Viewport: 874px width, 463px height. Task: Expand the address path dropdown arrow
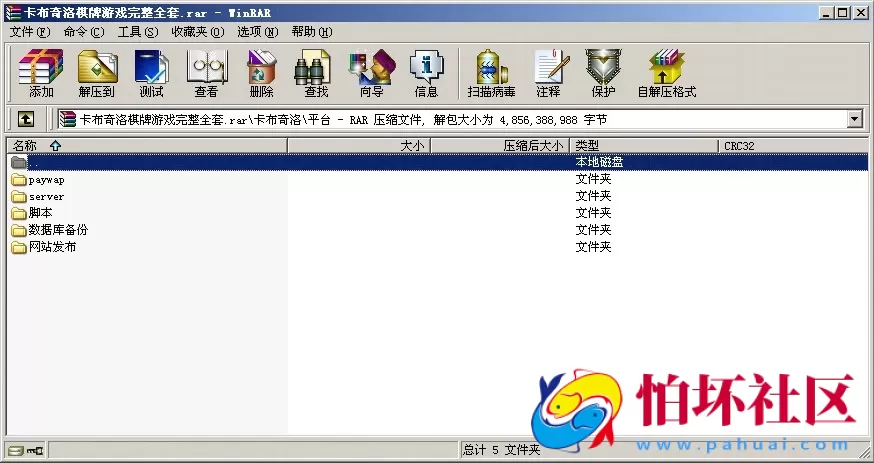coord(854,119)
